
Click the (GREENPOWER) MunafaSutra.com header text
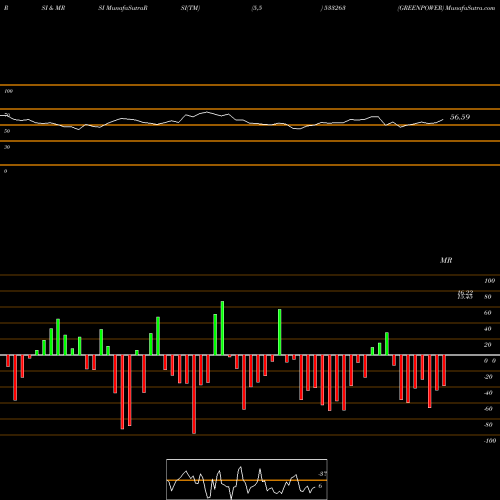[x=446, y=8]
